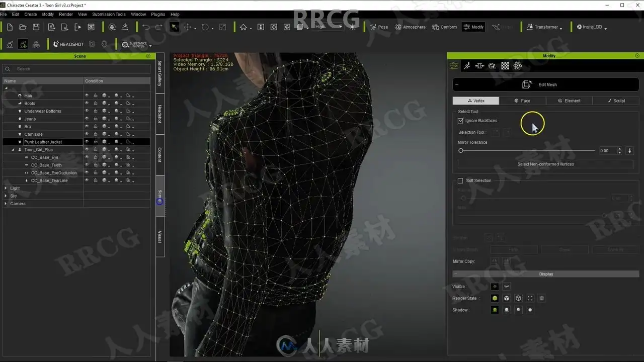
Task: Open the Submission Tools menu
Action: coord(109,14)
